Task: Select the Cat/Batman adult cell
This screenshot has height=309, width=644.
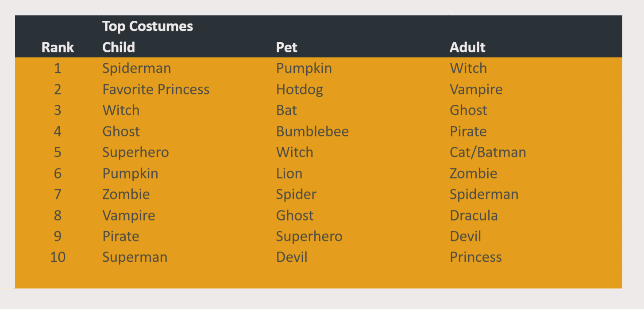Action: click(x=488, y=153)
